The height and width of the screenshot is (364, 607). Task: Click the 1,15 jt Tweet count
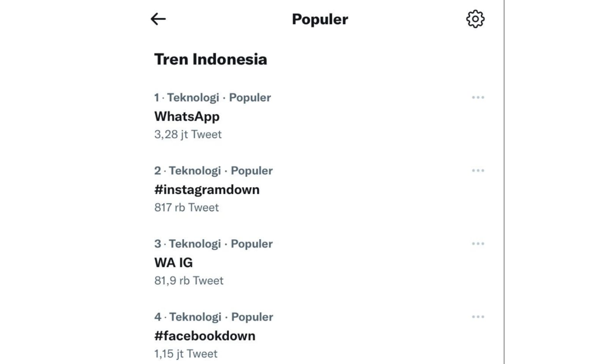(x=186, y=354)
